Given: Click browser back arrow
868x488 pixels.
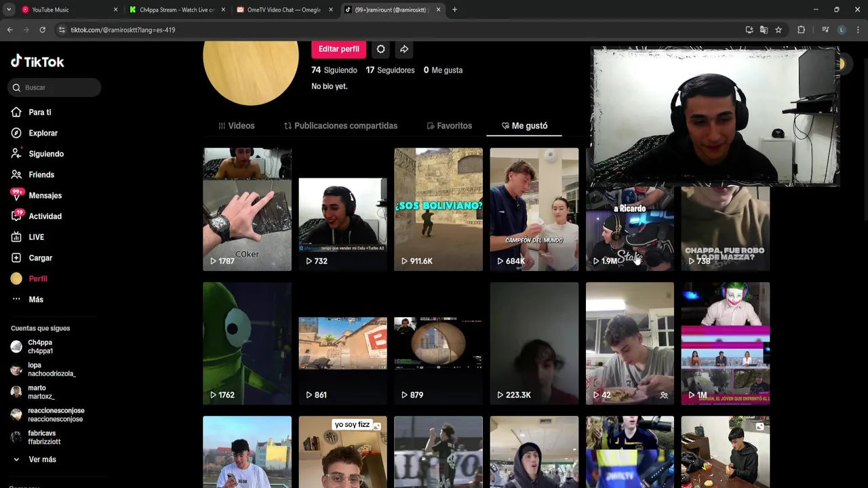Looking at the screenshot, I should [x=9, y=30].
